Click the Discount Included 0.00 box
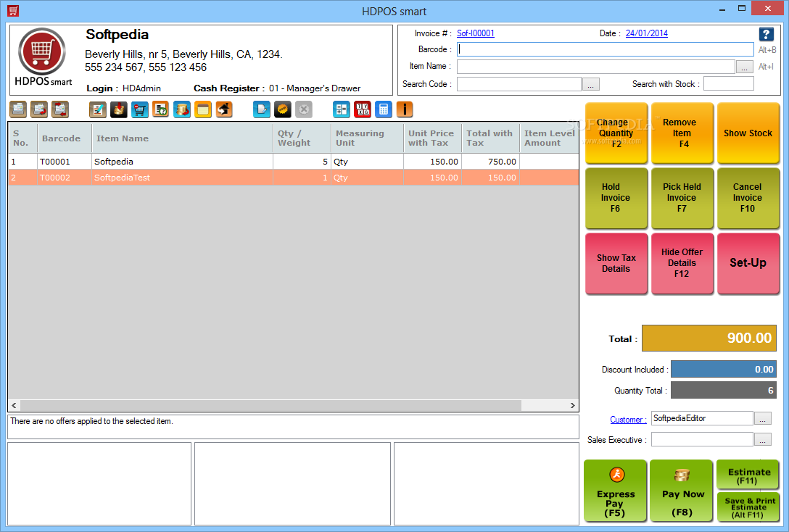 pyautogui.click(x=724, y=369)
